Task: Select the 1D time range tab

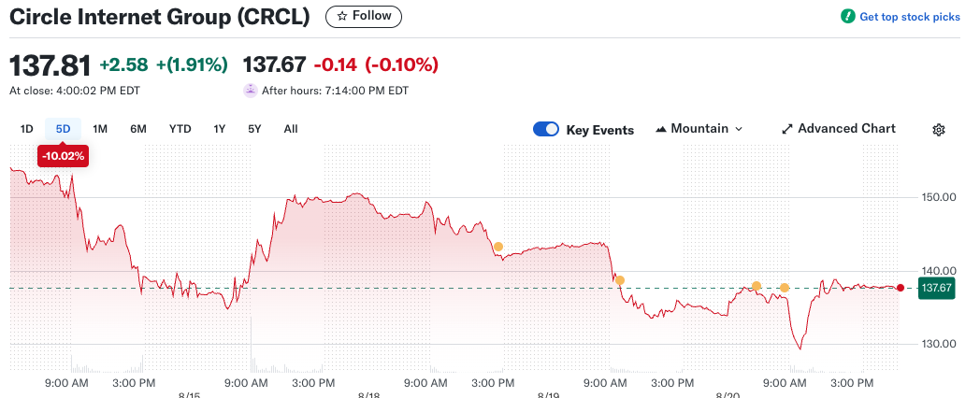Action: click(27, 129)
